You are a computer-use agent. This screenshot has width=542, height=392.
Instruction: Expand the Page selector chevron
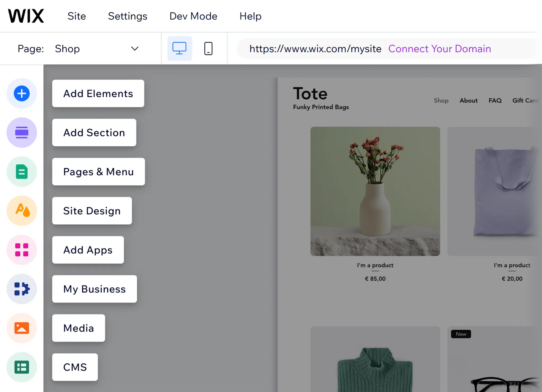click(x=135, y=48)
